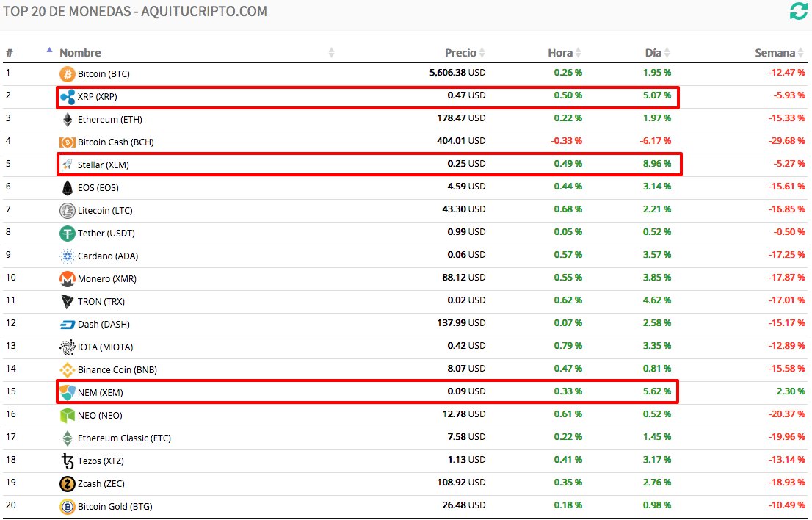Sort by Hora column arrows
The width and height of the screenshot is (812, 520).
578,52
